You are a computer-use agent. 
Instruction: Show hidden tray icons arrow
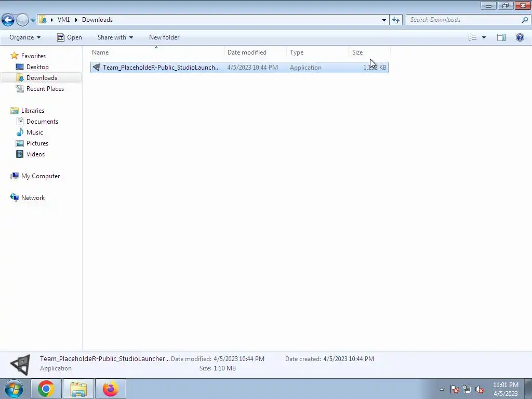point(442,389)
